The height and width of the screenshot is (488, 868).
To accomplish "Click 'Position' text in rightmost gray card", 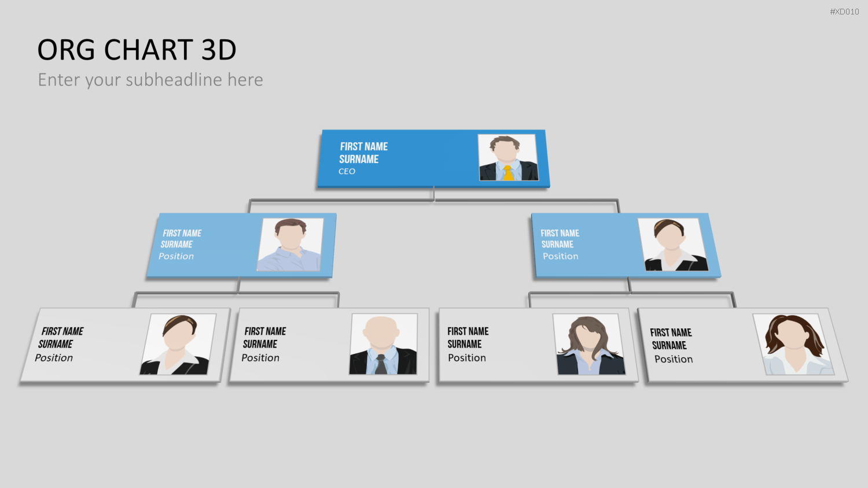I will pos(674,359).
